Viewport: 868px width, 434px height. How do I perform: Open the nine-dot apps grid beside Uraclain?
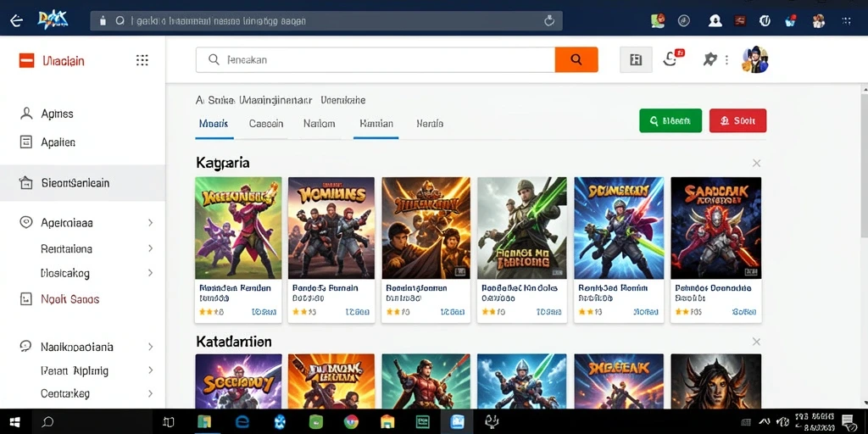click(142, 60)
